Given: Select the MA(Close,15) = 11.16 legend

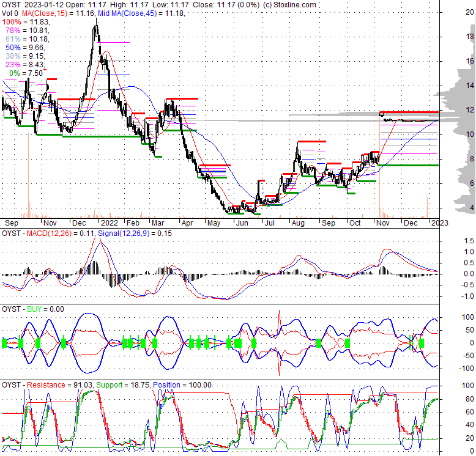Looking at the screenshot, I should [58, 13].
